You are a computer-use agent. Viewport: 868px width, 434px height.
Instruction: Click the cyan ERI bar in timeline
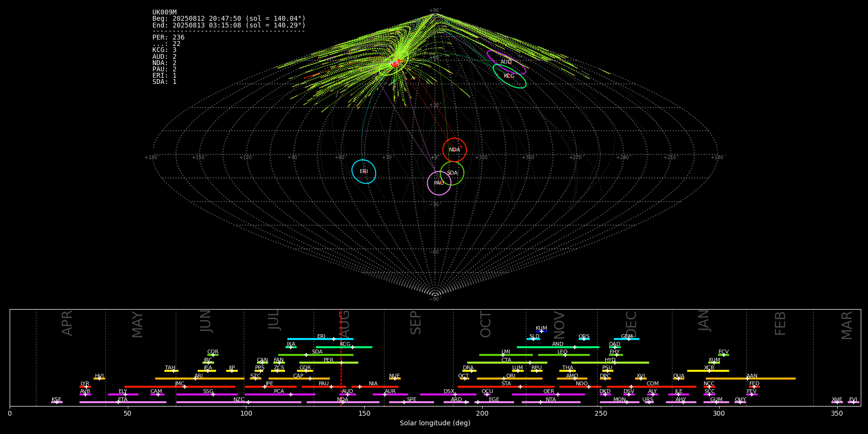coord(320,339)
